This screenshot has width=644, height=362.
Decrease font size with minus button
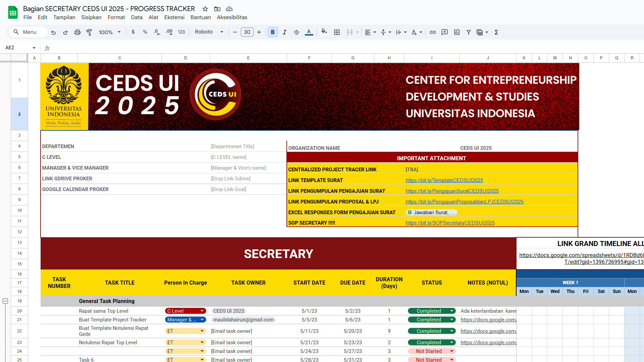(x=235, y=32)
